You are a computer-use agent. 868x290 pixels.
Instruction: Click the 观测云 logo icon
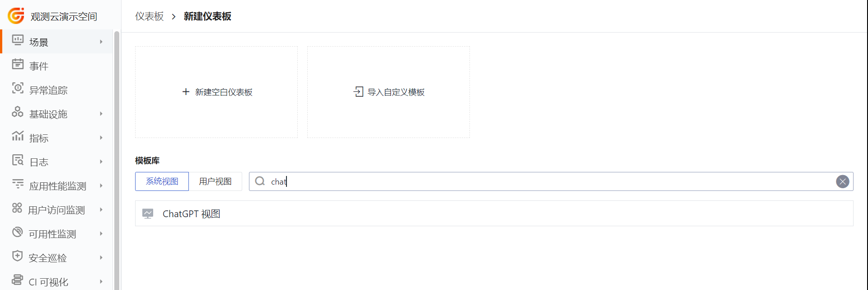16,16
